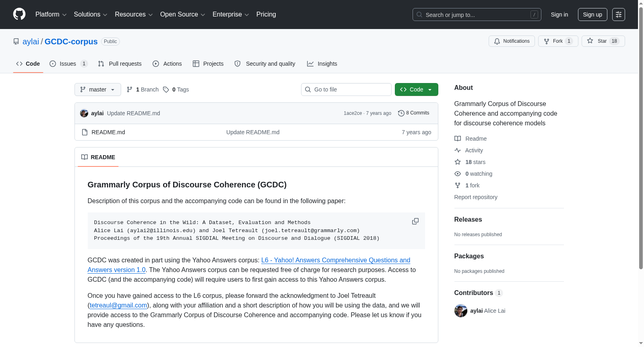Image resolution: width=644 pixels, height=347 pixels.
Task: Switch to the Code tab
Action: pos(28,64)
